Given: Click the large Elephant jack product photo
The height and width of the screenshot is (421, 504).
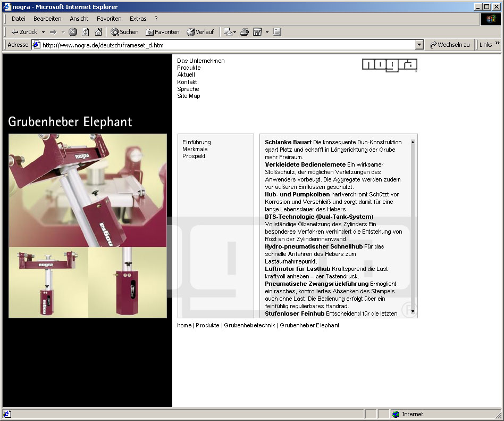Looking at the screenshot, I should (x=88, y=190).
